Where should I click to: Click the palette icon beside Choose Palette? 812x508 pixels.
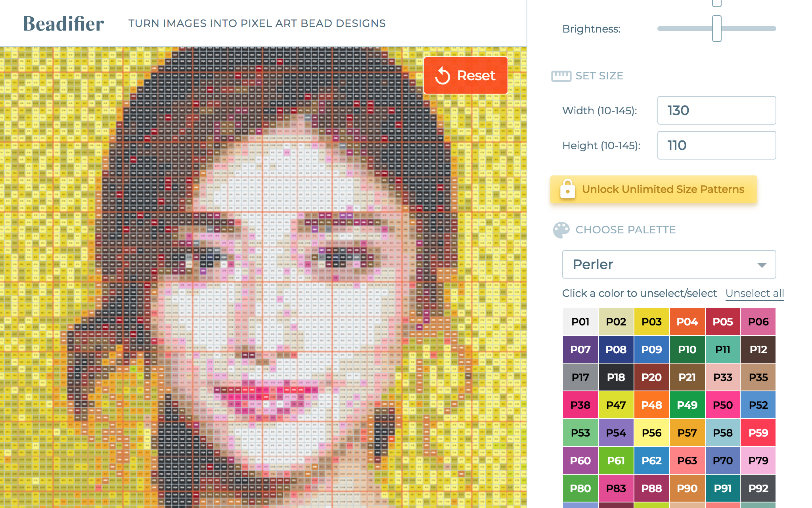561,230
